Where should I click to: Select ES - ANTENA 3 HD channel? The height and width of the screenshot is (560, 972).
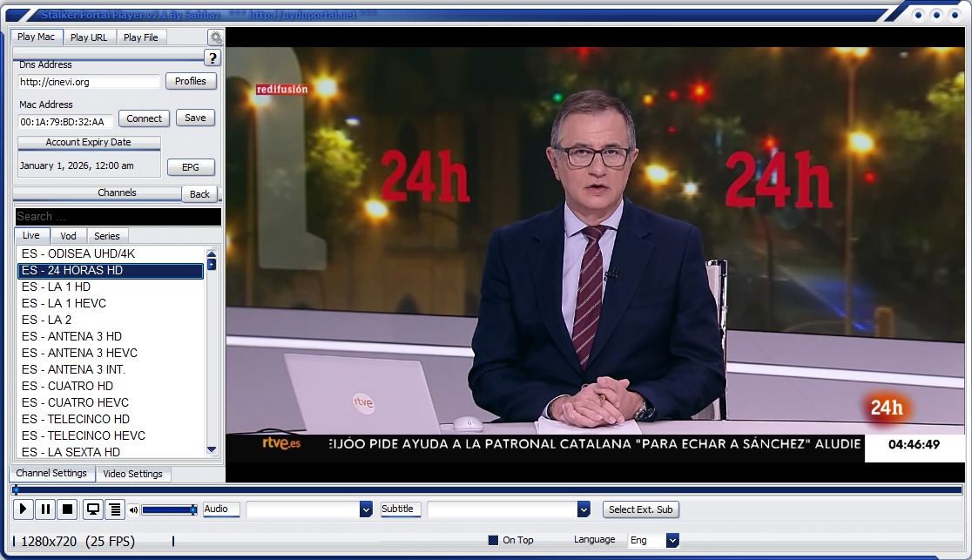coord(71,336)
